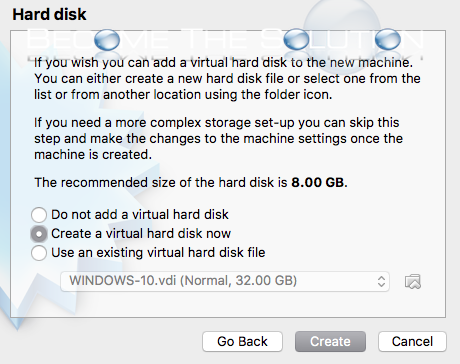Confirm with the Create button
The width and height of the screenshot is (460, 364).
click(x=330, y=341)
